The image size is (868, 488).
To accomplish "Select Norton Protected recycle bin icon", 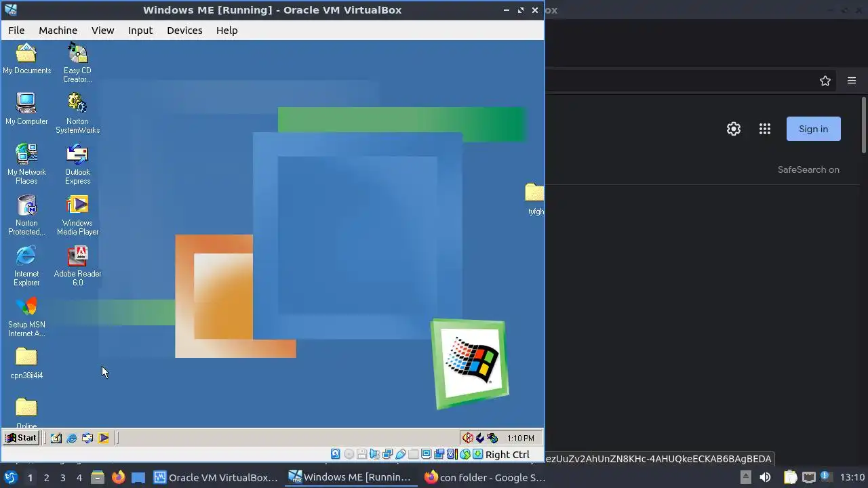I will click(26, 215).
